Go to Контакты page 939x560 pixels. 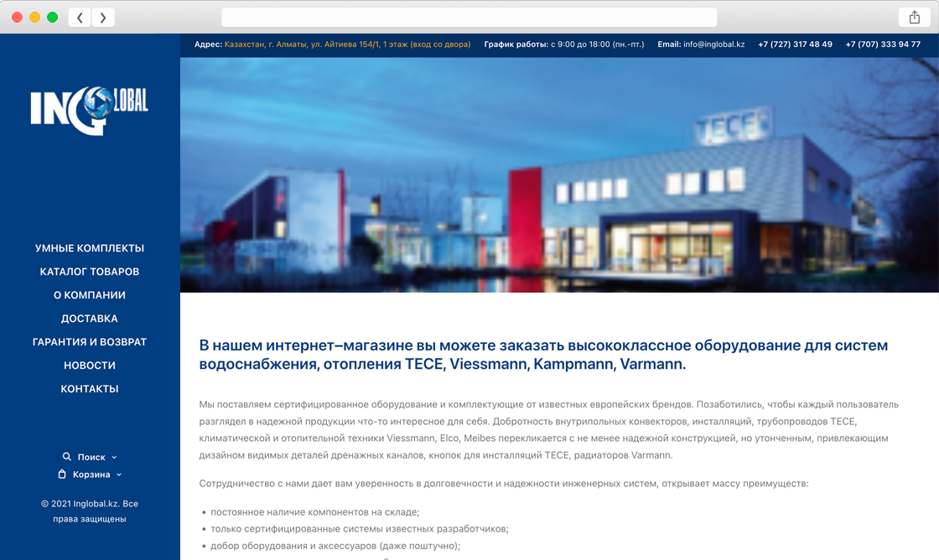coord(90,389)
